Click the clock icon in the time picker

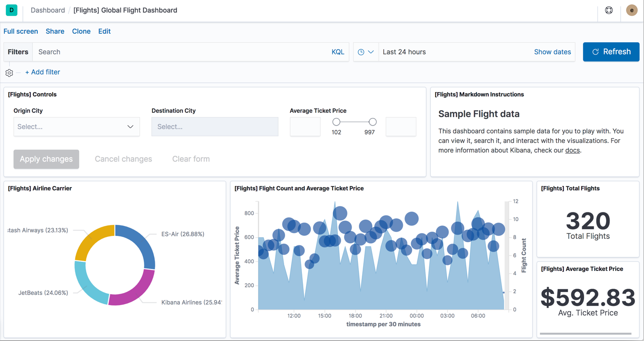[362, 52]
